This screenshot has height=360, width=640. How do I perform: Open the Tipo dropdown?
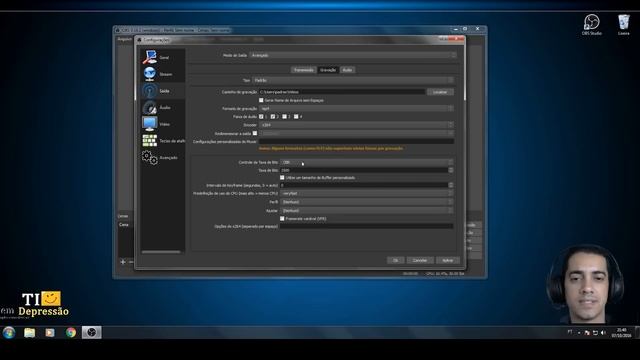pos(353,80)
